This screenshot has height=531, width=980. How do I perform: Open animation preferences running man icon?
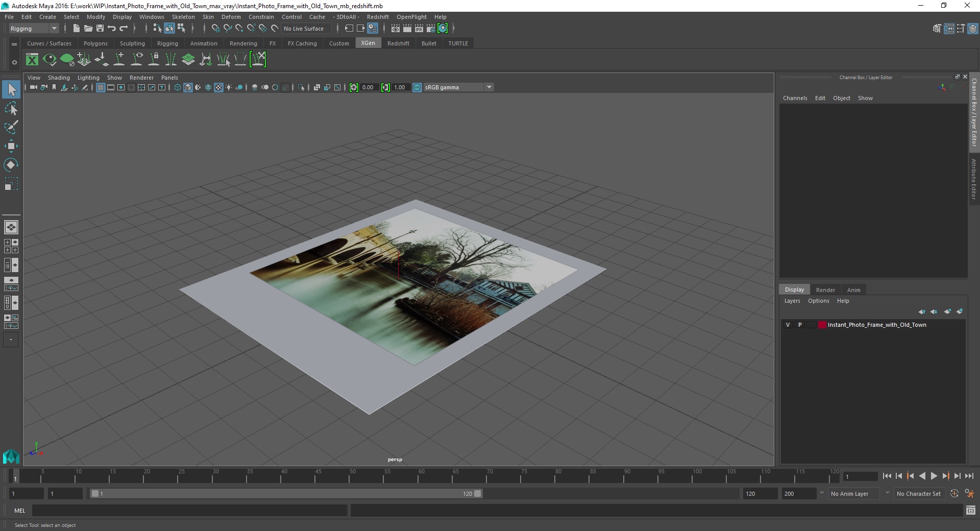pos(969,494)
